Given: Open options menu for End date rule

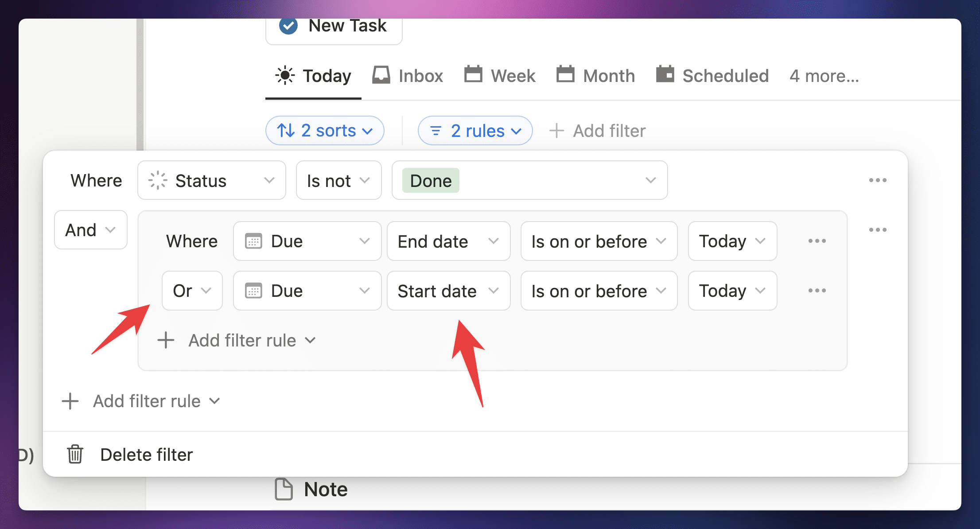Looking at the screenshot, I should coord(817,241).
